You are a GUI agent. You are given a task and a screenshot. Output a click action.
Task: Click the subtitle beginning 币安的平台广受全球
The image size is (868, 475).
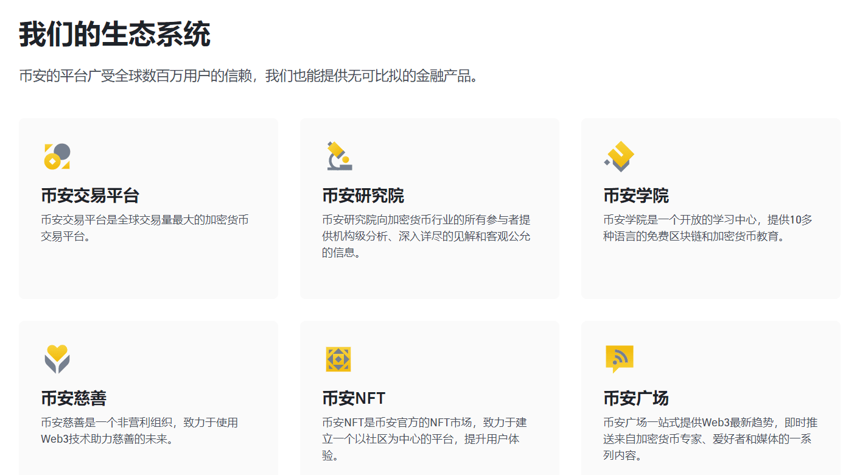pyautogui.click(x=248, y=76)
